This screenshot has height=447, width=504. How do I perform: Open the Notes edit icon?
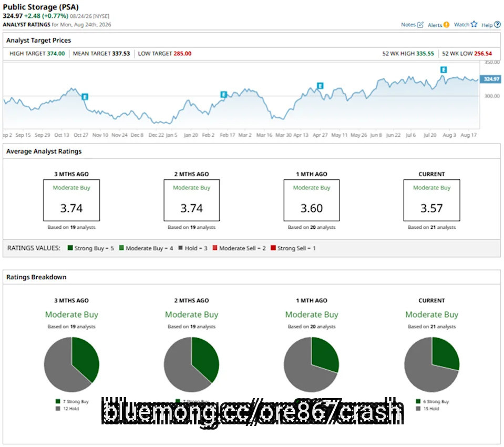pos(420,25)
